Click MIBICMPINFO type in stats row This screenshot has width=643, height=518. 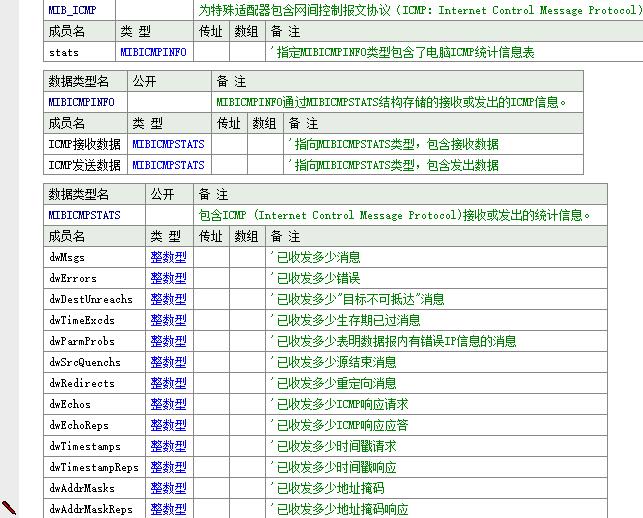(x=153, y=52)
